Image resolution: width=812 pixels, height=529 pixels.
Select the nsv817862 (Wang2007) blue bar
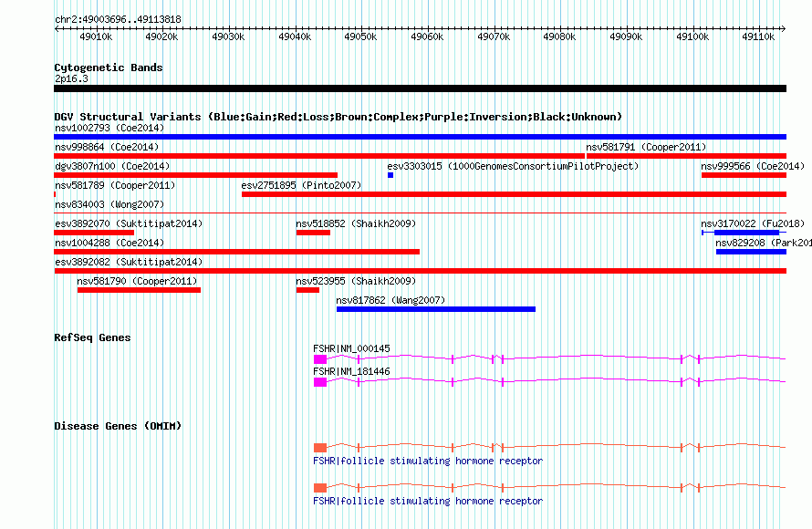pyautogui.click(x=436, y=309)
